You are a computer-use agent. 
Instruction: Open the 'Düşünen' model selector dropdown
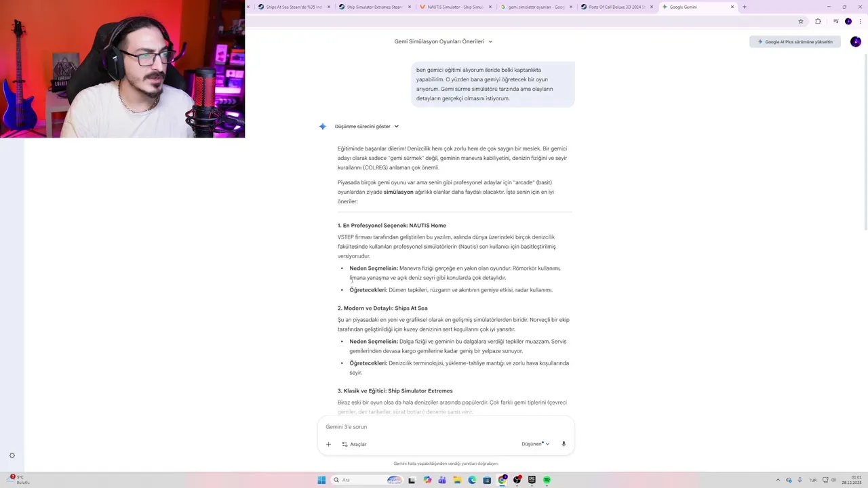pyautogui.click(x=535, y=444)
